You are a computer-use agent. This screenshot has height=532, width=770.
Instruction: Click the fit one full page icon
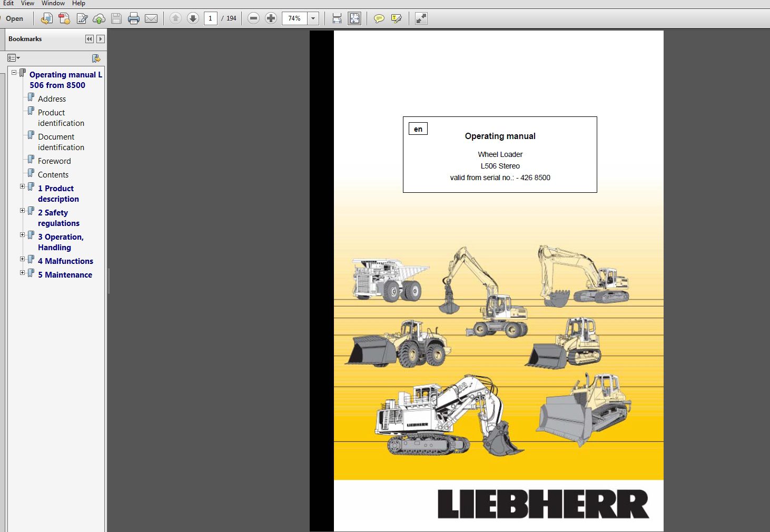click(x=354, y=18)
